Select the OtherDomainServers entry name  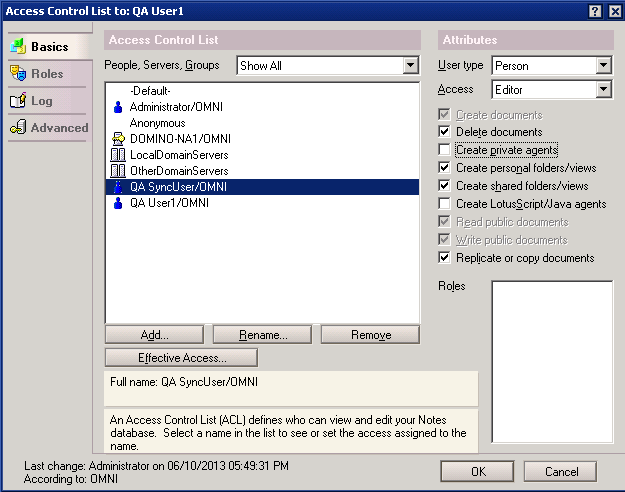pyautogui.click(x=179, y=171)
